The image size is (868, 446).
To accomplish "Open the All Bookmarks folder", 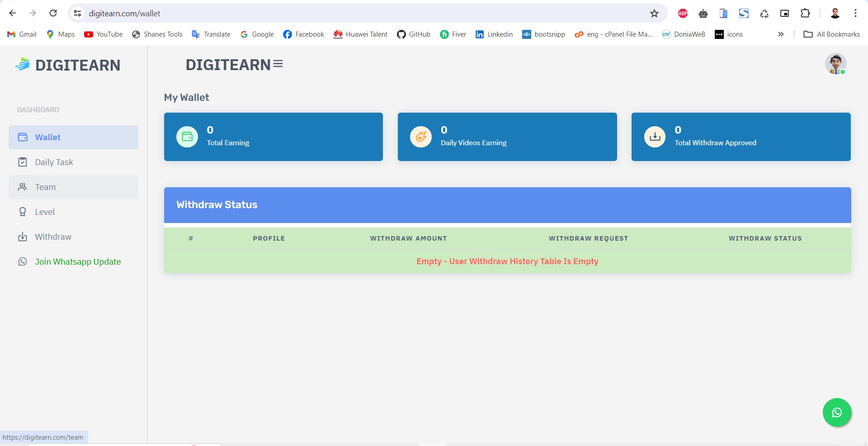I will 832,34.
